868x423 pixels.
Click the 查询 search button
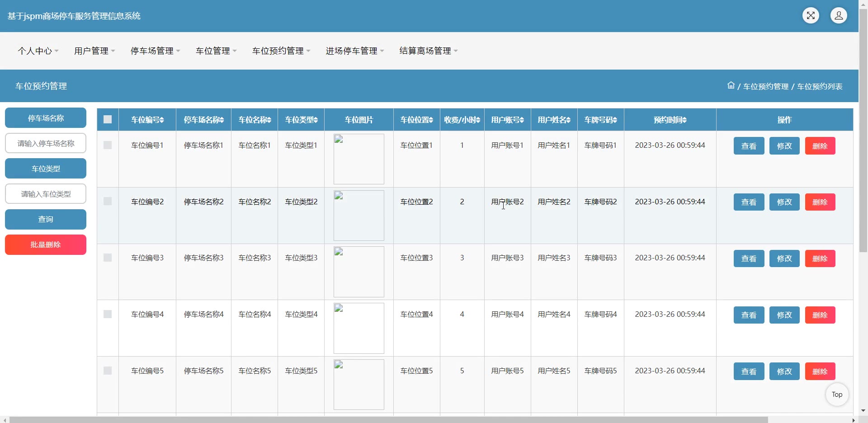pos(46,219)
